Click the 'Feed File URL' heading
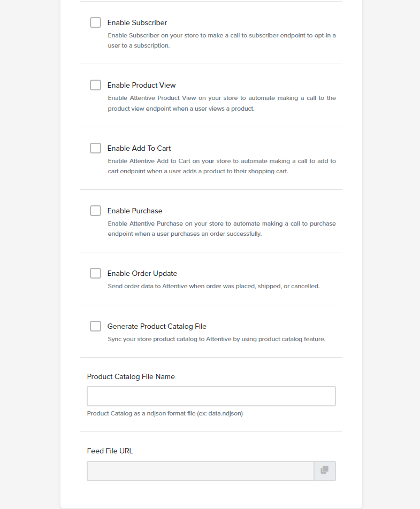 point(110,451)
